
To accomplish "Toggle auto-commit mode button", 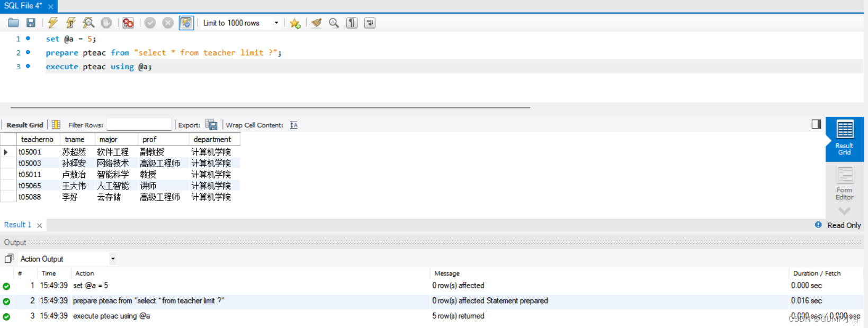I will click(186, 23).
